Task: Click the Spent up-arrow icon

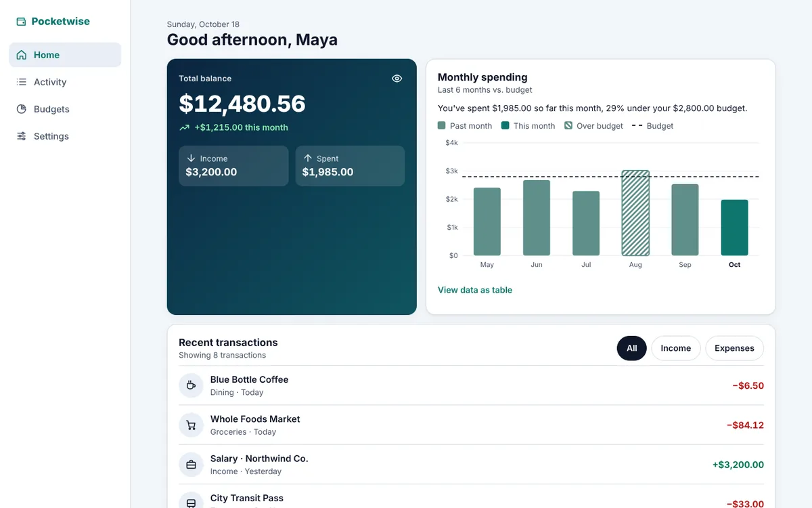Action: click(307, 158)
